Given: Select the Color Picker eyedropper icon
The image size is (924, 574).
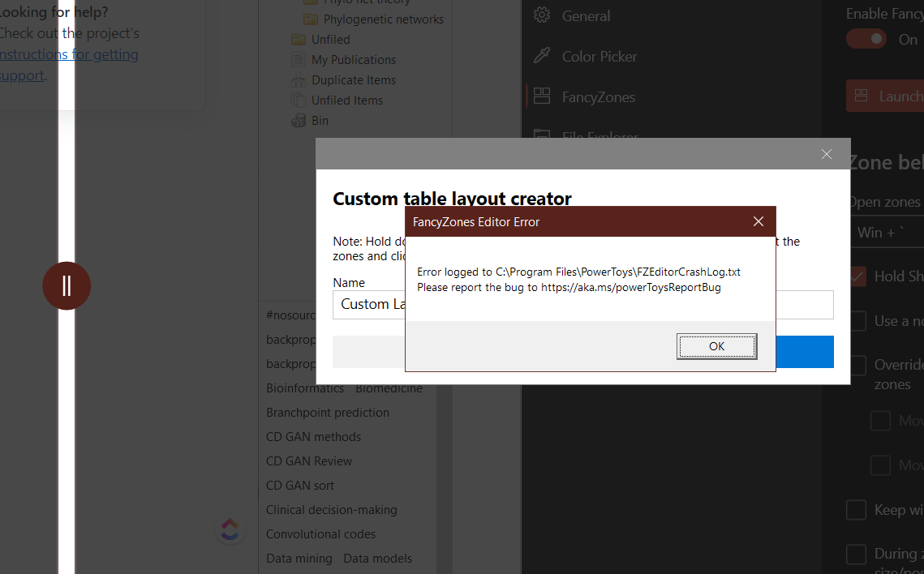Looking at the screenshot, I should click(541, 56).
